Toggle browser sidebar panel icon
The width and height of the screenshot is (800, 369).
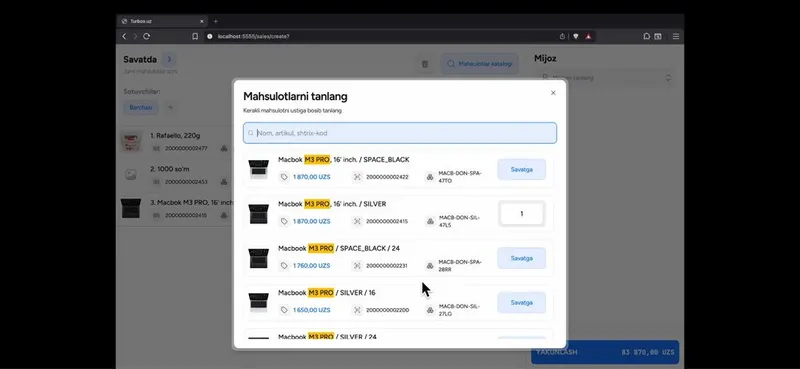[658, 36]
